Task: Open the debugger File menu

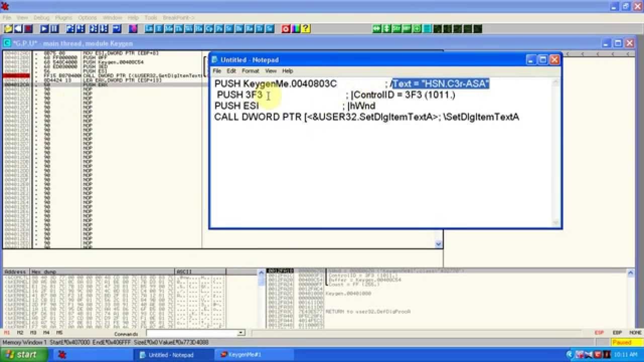Action: [7, 18]
